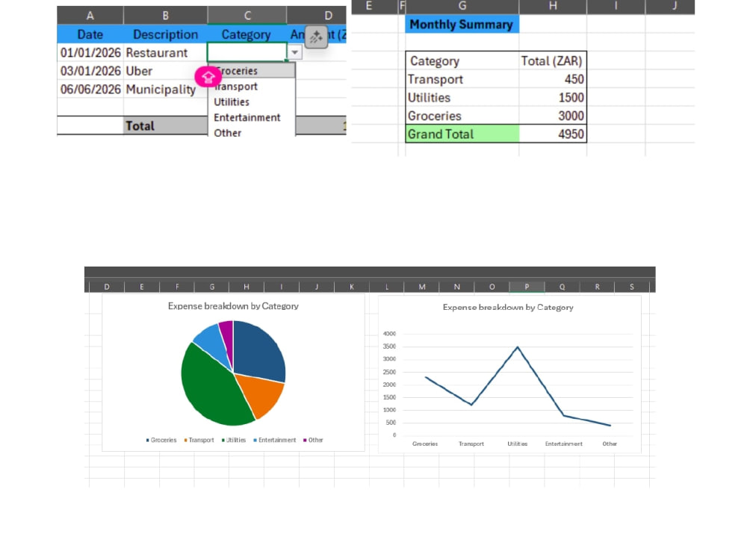This screenshot has height=560, width=747.
Task: Select column G header above Monthly Summary
Action: point(462,6)
